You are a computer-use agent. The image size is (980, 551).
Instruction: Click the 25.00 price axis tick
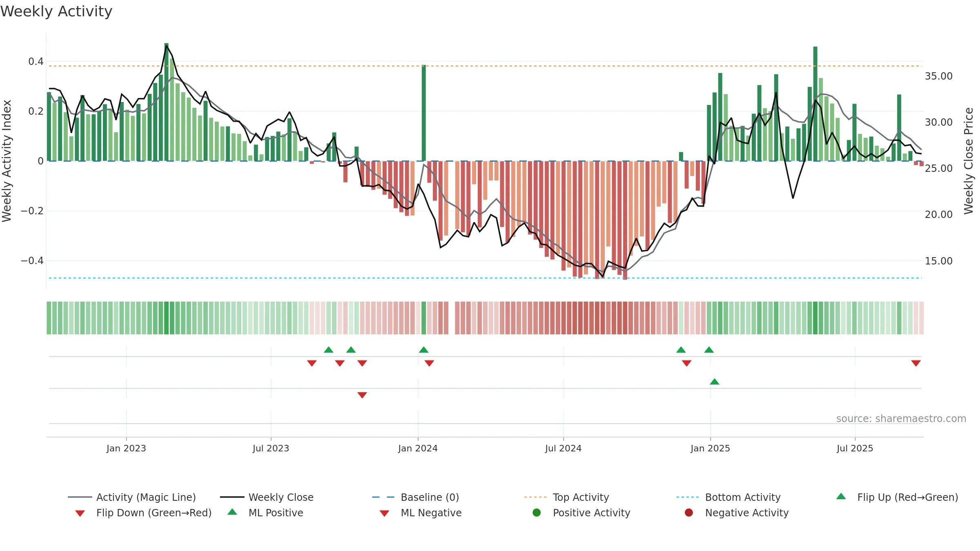[x=939, y=169]
